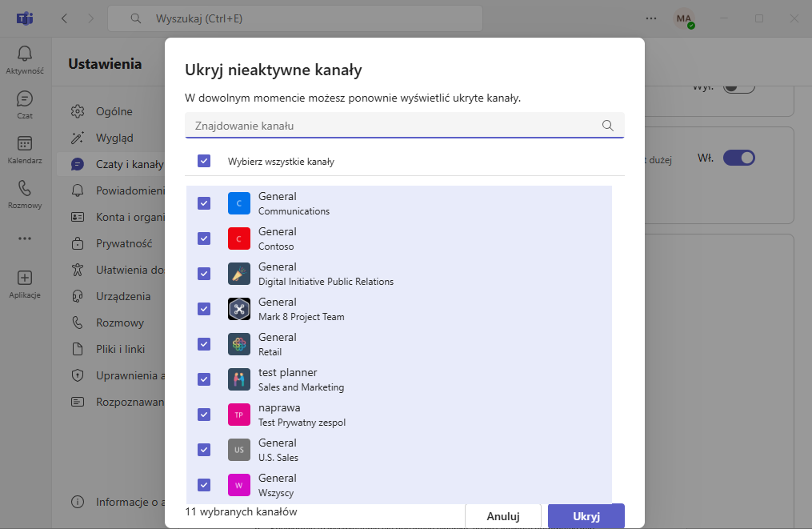
Task: Uncheck Mark 8 Project Team checkbox
Action: click(204, 310)
